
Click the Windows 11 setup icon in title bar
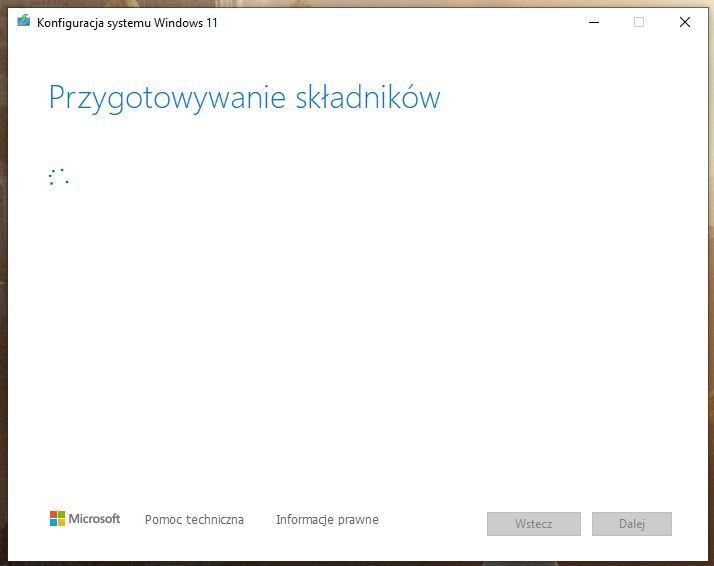coord(24,22)
